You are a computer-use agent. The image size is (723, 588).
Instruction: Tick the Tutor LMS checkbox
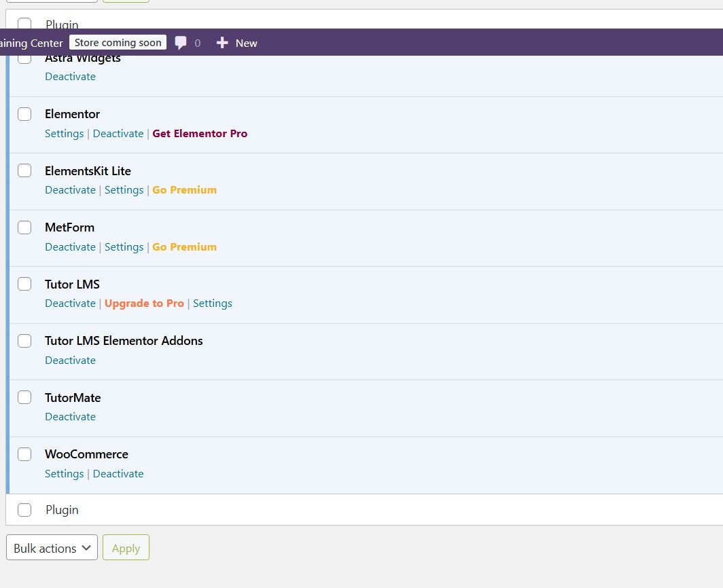click(x=24, y=284)
